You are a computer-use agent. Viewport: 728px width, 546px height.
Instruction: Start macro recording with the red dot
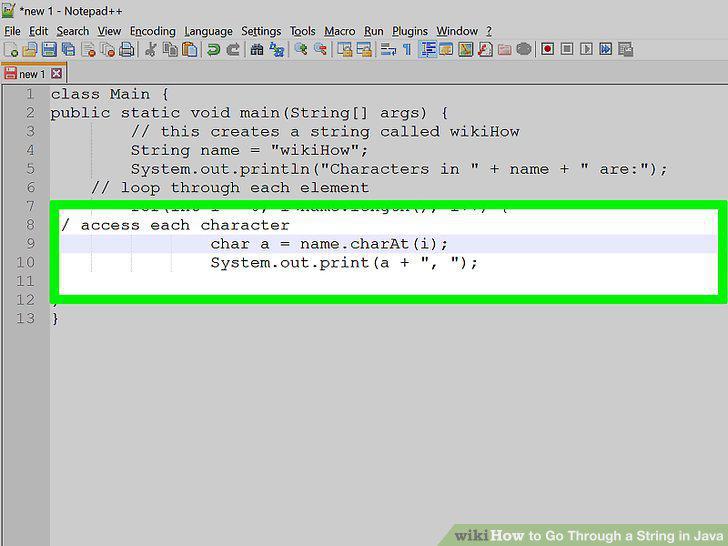click(547, 49)
